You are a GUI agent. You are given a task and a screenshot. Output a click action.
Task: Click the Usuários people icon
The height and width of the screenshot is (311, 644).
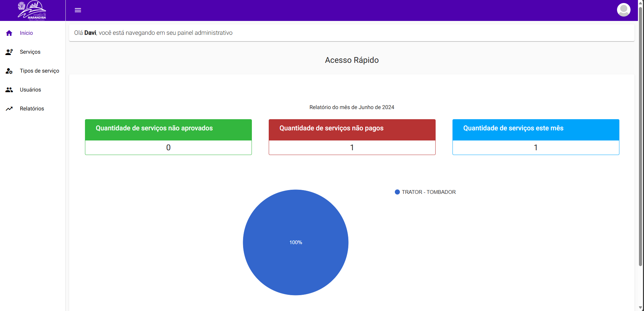point(9,90)
